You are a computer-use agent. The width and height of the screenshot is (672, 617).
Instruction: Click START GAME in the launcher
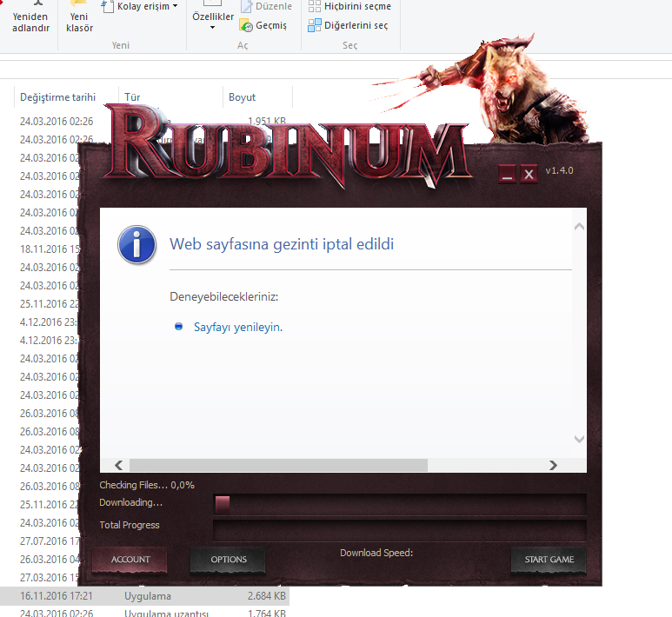click(549, 559)
